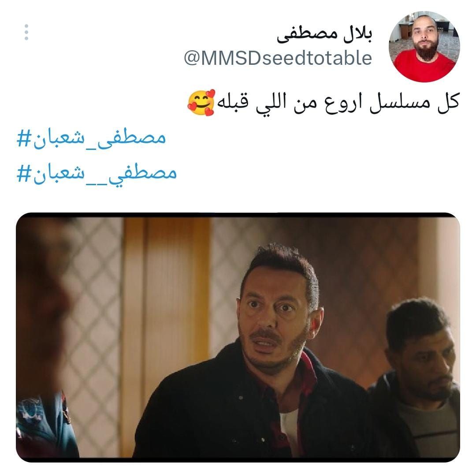Open the attached scene image

click(238, 337)
